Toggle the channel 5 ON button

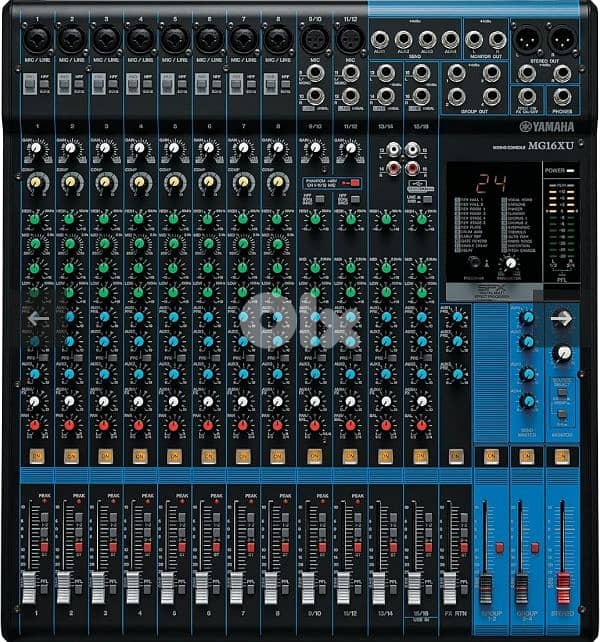[x=175, y=455]
